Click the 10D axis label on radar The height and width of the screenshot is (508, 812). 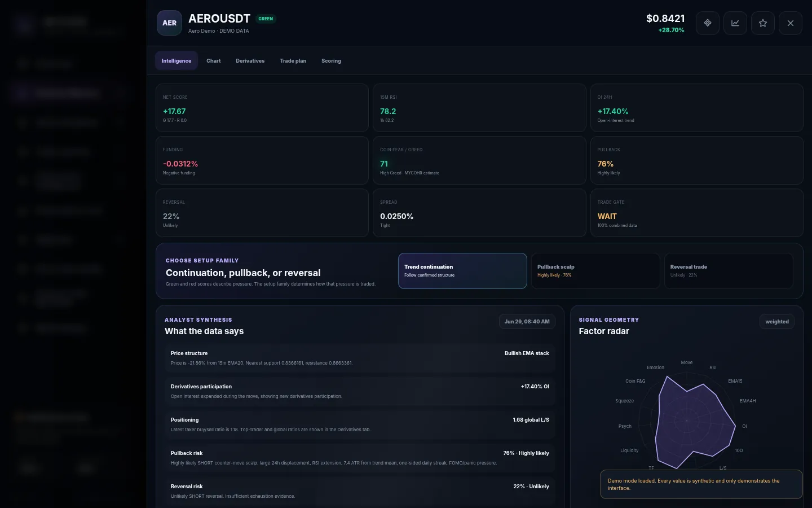point(739,450)
